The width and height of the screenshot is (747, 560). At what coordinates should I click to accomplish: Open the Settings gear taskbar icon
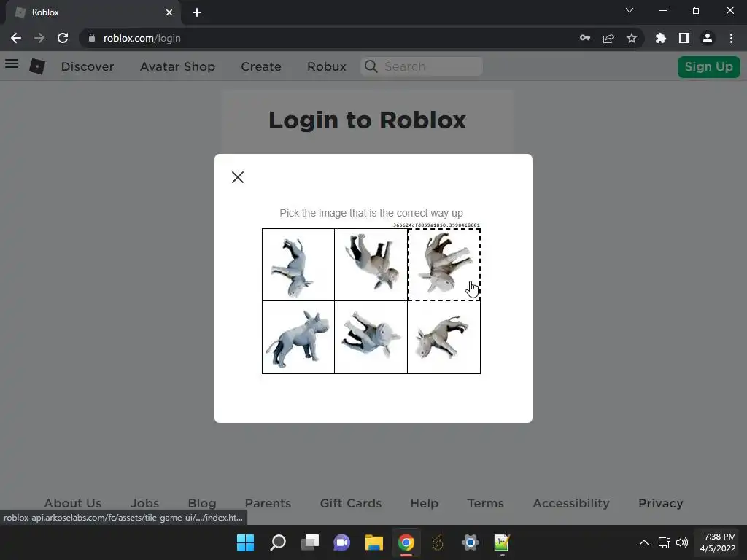(471, 542)
